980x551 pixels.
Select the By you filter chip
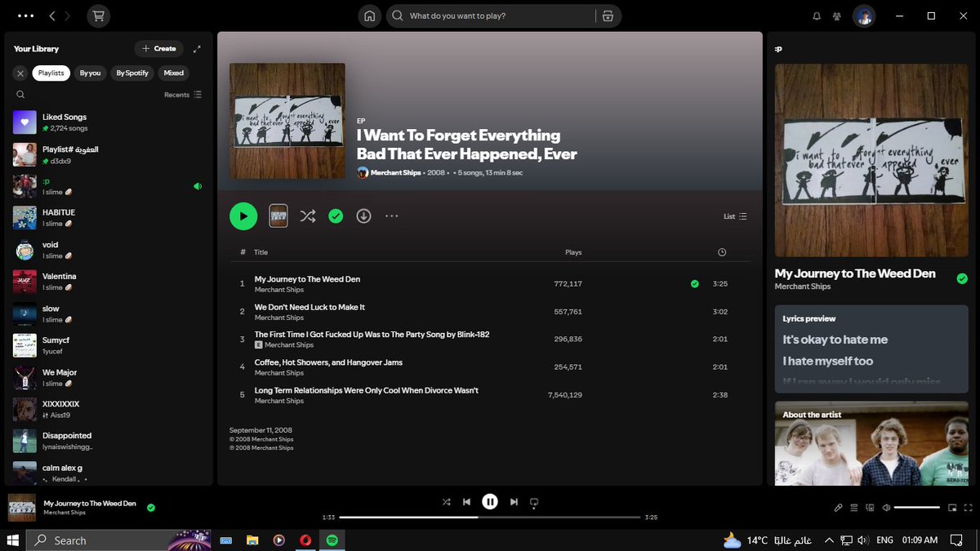click(x=90, y=73)
